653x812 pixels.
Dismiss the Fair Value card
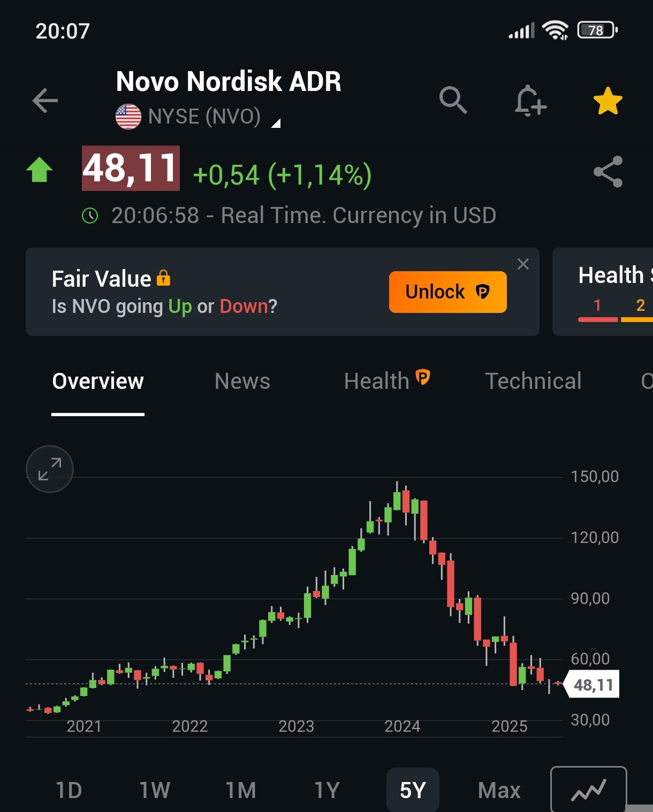(x=523, y=264)
